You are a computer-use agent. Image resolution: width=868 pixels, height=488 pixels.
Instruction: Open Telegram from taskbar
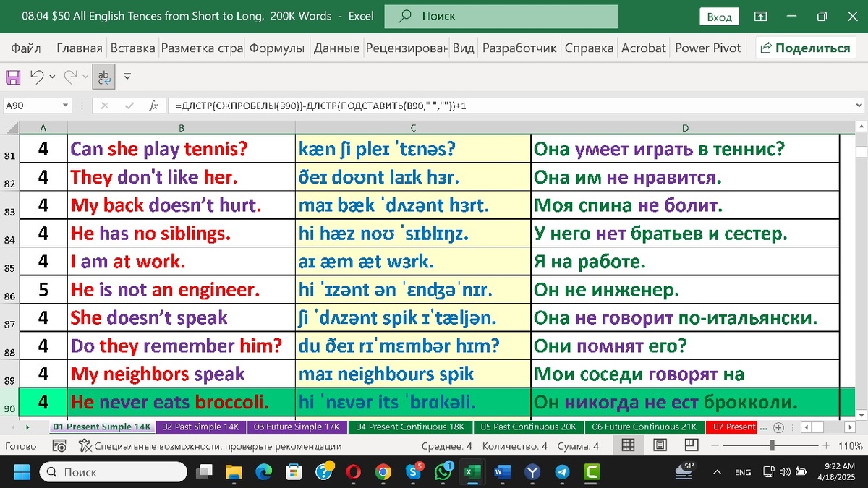(562, 472)
